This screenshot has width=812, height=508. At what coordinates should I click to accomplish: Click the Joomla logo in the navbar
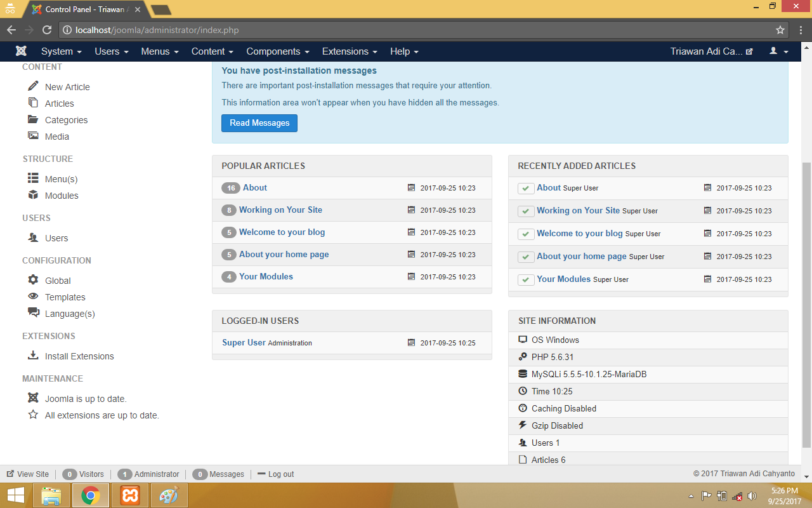pos(22,51)
